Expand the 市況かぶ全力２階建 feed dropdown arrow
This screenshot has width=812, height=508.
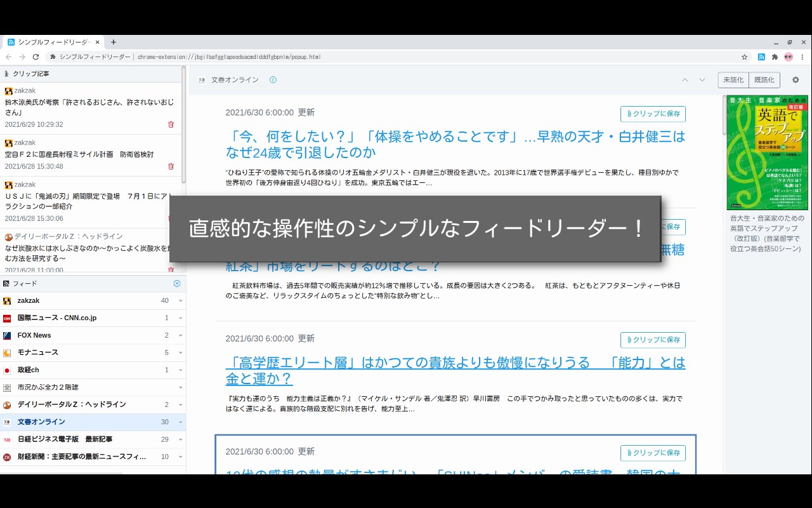point(180,387)
